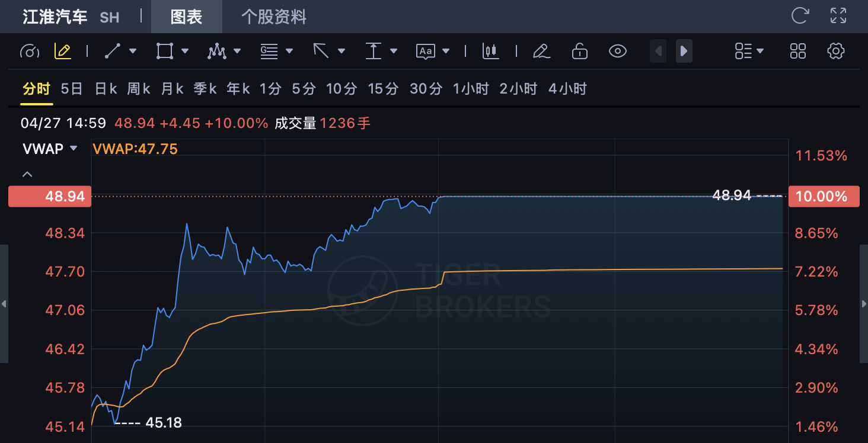
Task: Toggle the drawing lock icon
Action: click(579, 52)
